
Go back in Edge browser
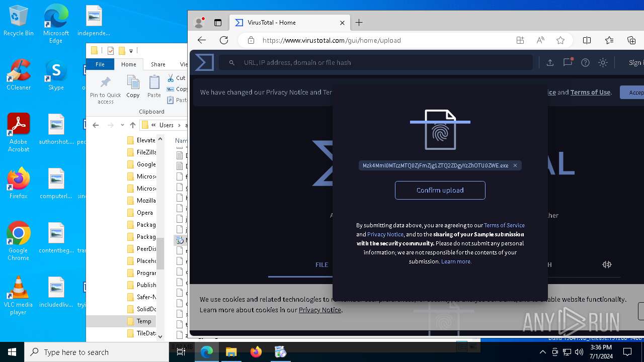tap(202, 40)
